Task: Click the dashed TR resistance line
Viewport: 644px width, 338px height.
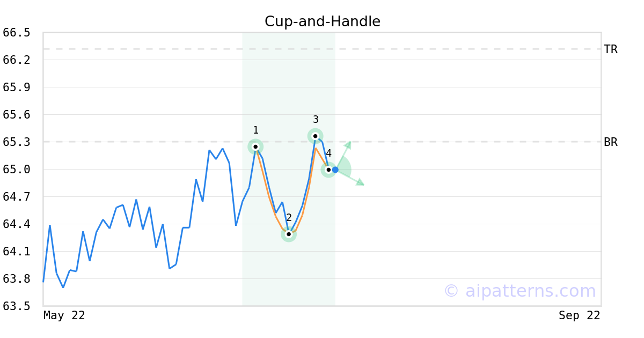Action: point(322,49)
